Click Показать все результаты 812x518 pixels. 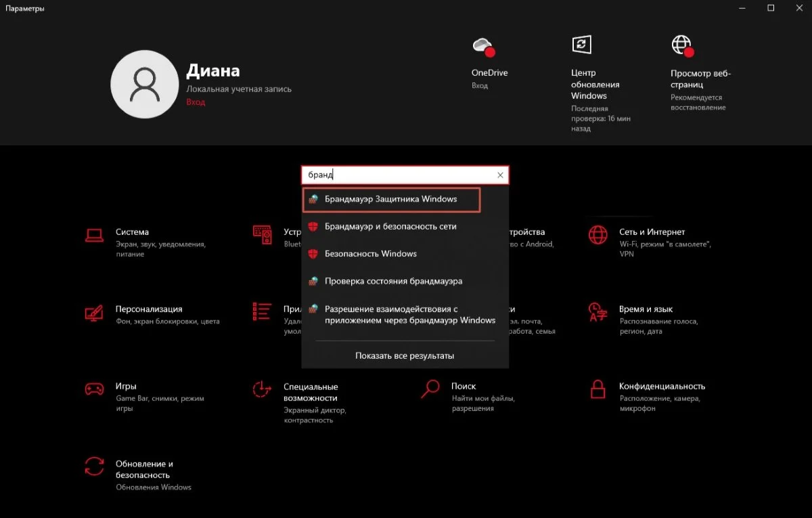(405, 355)
